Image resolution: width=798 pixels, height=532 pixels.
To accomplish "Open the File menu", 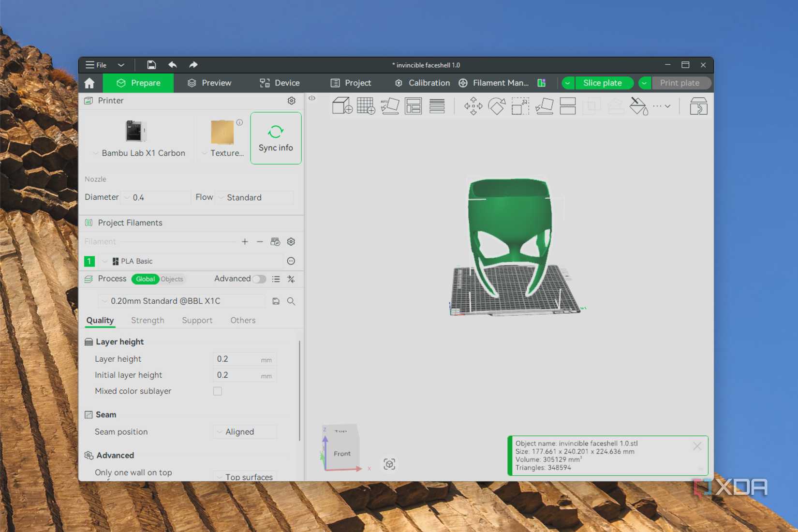I will [x=96, y=65].
